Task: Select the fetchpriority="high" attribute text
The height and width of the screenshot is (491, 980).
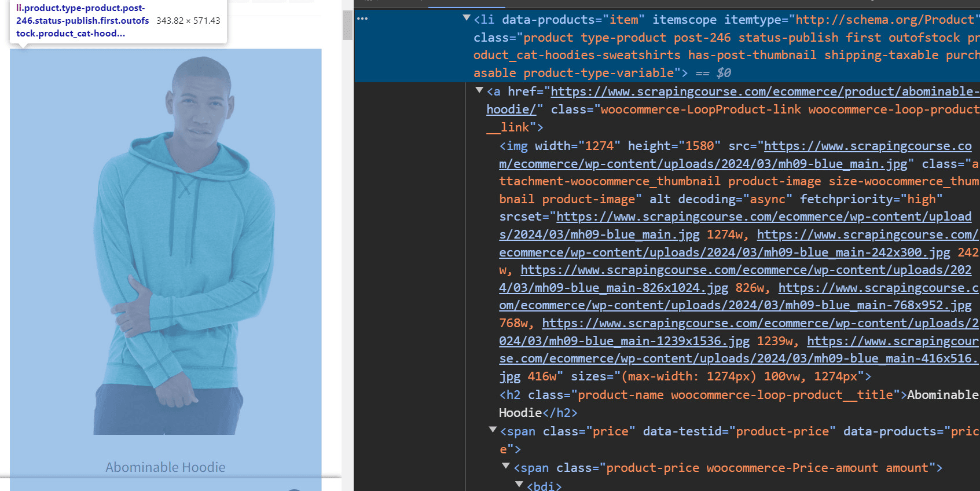Action: (871, 199)
